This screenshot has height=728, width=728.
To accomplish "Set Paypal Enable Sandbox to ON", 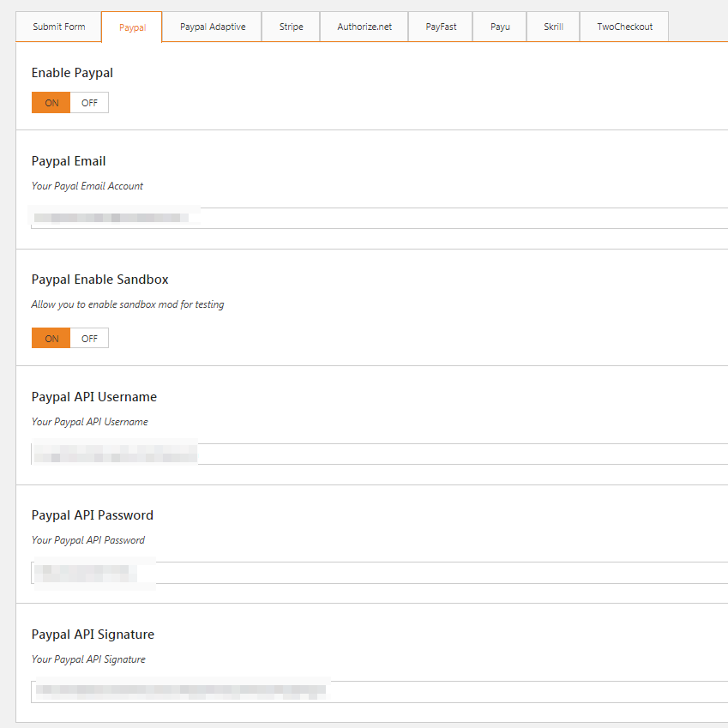I will [x=51, y=338].
